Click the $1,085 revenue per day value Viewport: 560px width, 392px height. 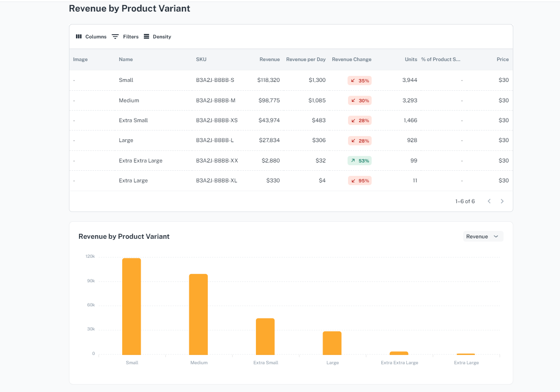click(x=317, y=100)
